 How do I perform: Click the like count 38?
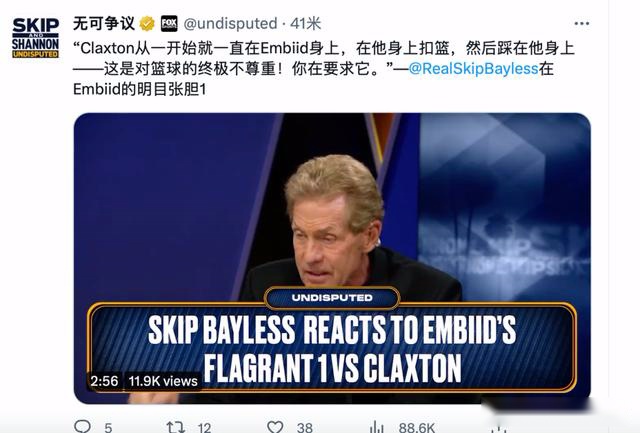(x=304, y=428)
